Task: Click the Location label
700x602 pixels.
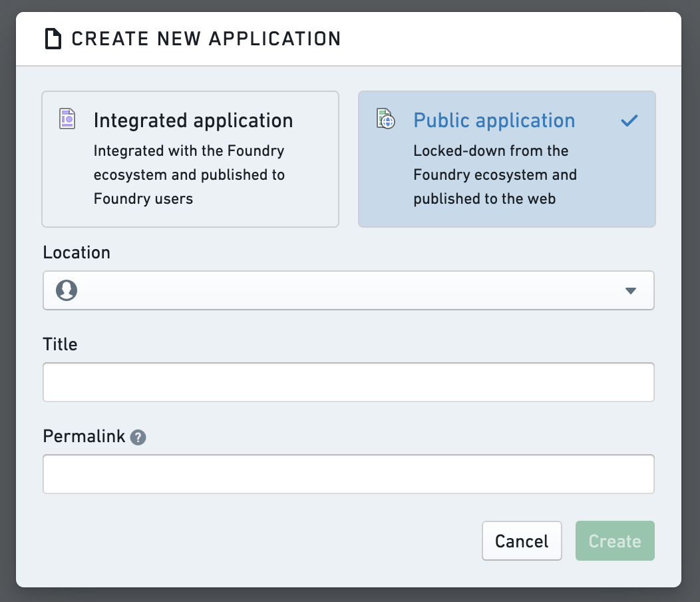Action: (x=77, y=252)
